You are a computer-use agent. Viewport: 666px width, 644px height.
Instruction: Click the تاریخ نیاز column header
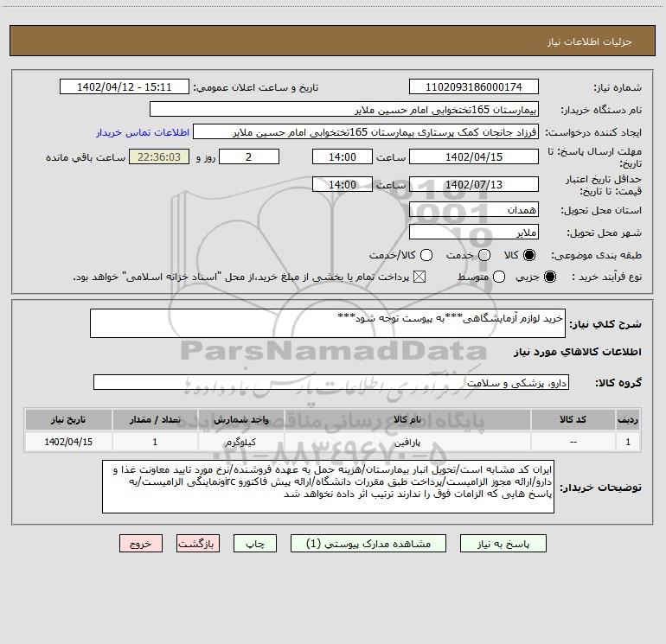click(x=68, y=419)
